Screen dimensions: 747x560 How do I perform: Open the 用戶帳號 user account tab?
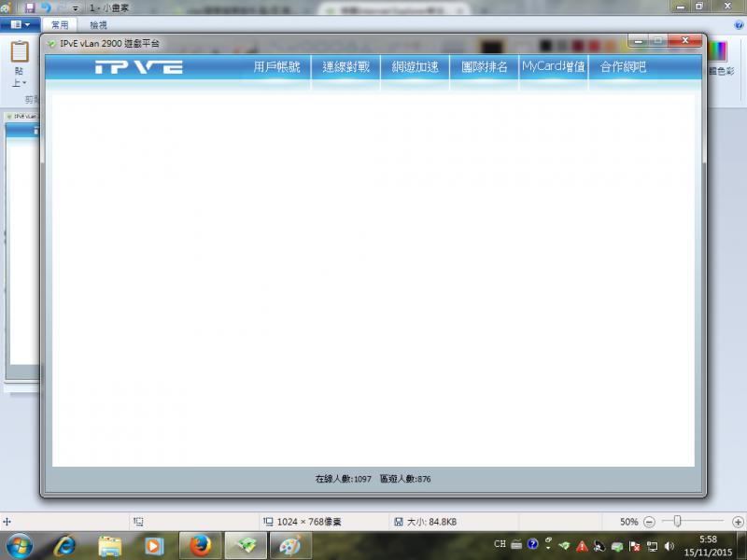[276, 67]
